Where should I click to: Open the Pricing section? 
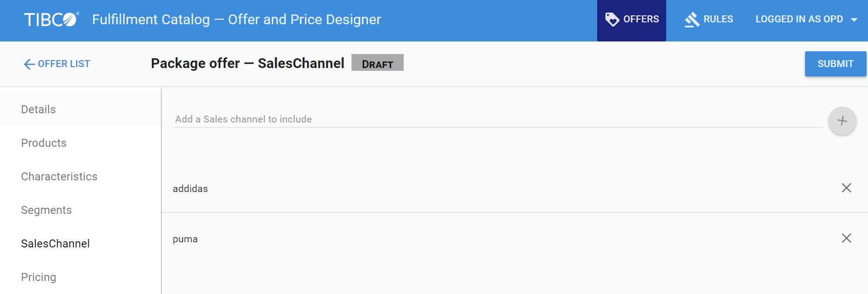[x=39, y=277]
